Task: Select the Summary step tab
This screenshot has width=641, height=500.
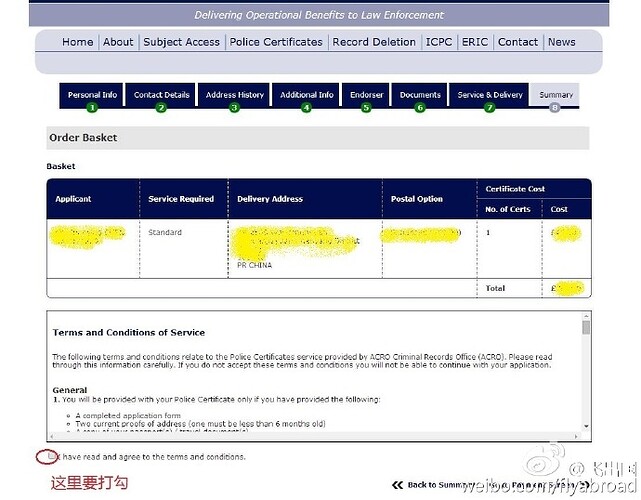Action: click(x=555, y=95)
